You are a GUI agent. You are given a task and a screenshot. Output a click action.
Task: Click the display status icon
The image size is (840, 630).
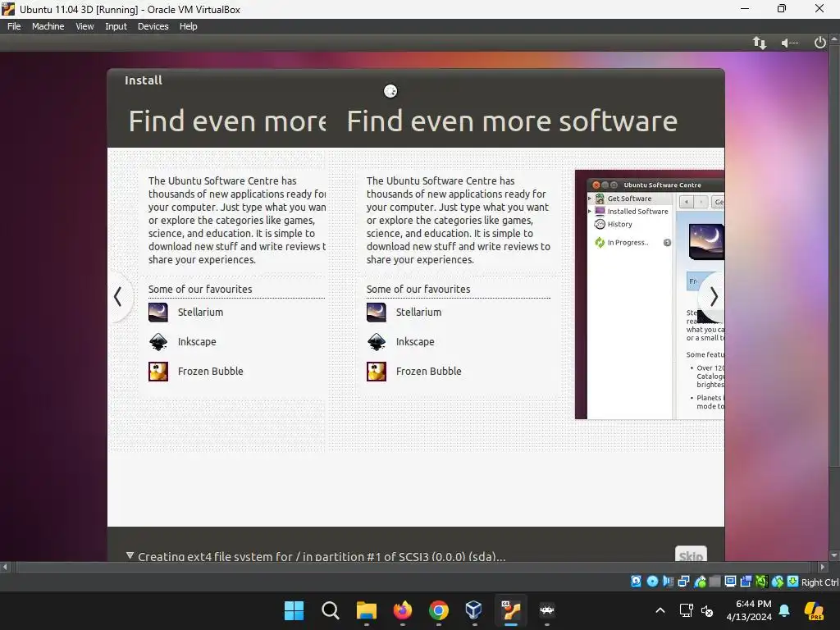[x=730, y=582]
